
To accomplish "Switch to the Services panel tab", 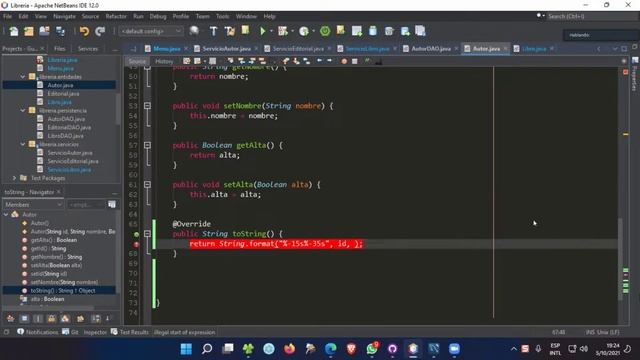I will (x=88, y=49).
